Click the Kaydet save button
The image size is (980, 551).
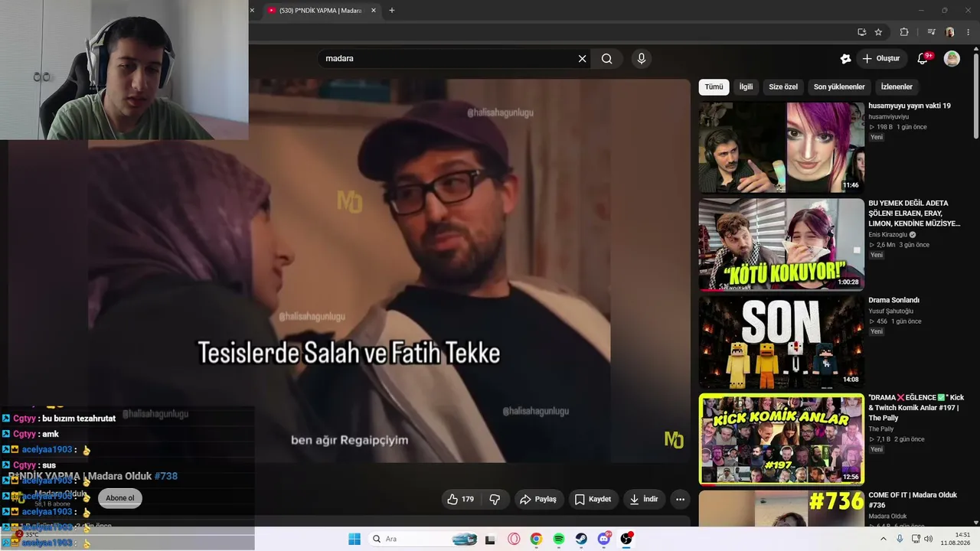point(593,499)
